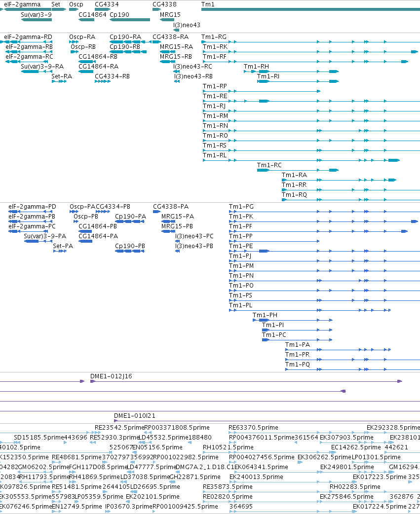Click the Oscp gene label
420x514 pixels.
pos(76,4)
